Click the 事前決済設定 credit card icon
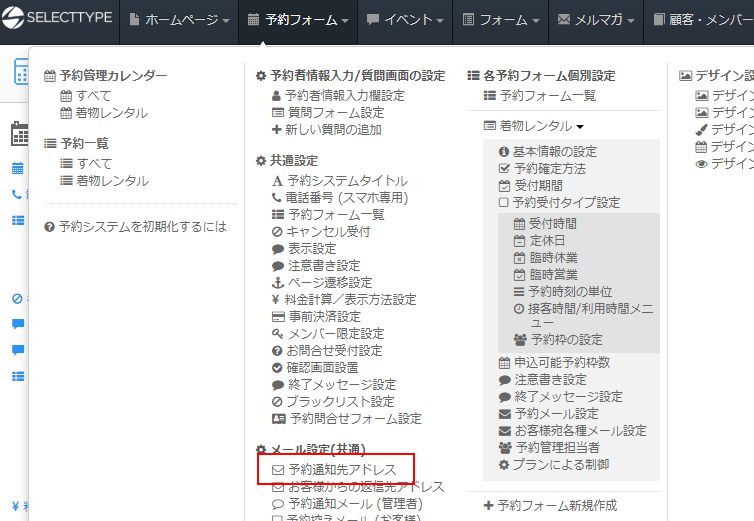The height and width of the screenshot is (521, 754). pos(277,316)
